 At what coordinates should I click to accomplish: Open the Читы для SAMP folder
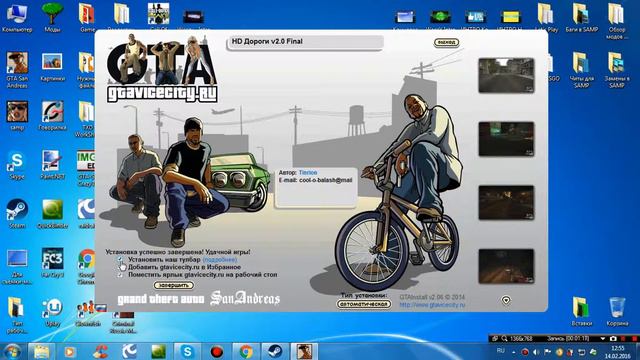(581, 69)
